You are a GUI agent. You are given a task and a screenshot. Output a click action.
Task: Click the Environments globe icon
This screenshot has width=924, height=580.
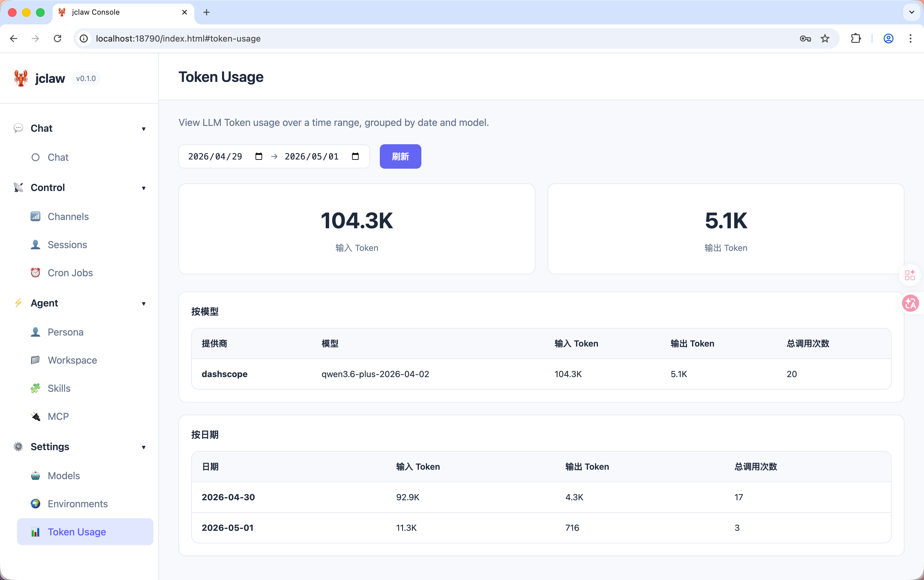tap(35, 503)
